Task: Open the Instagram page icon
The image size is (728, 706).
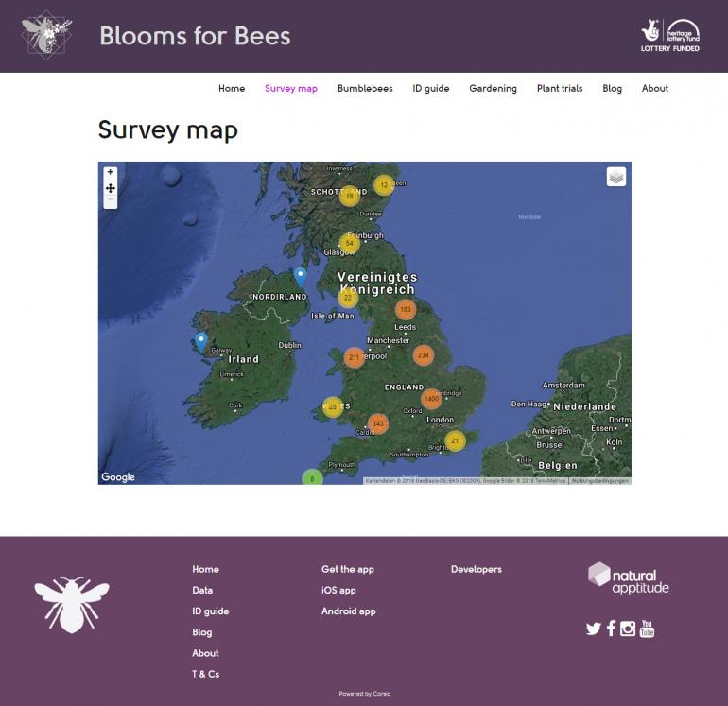Action: point(628,629)
